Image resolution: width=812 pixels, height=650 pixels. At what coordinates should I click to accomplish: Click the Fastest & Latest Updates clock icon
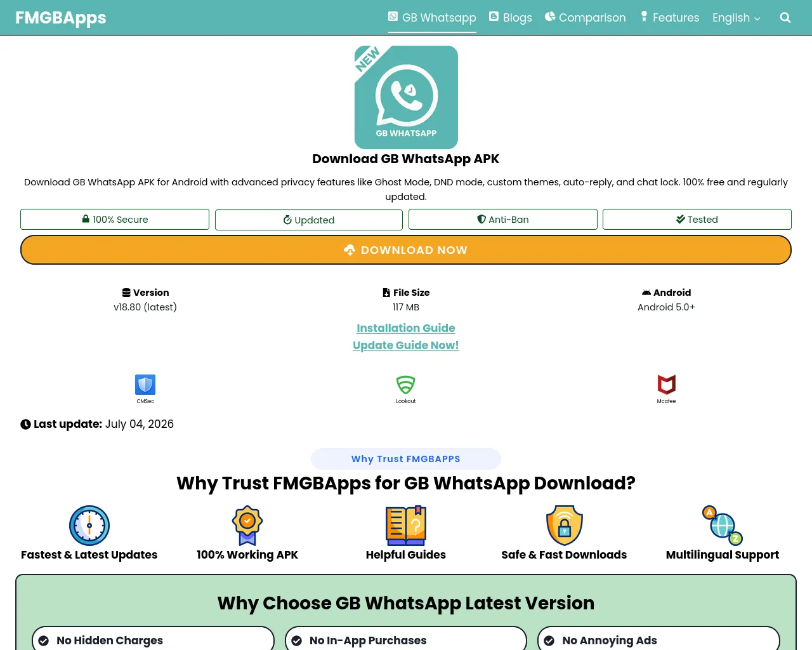89,526
